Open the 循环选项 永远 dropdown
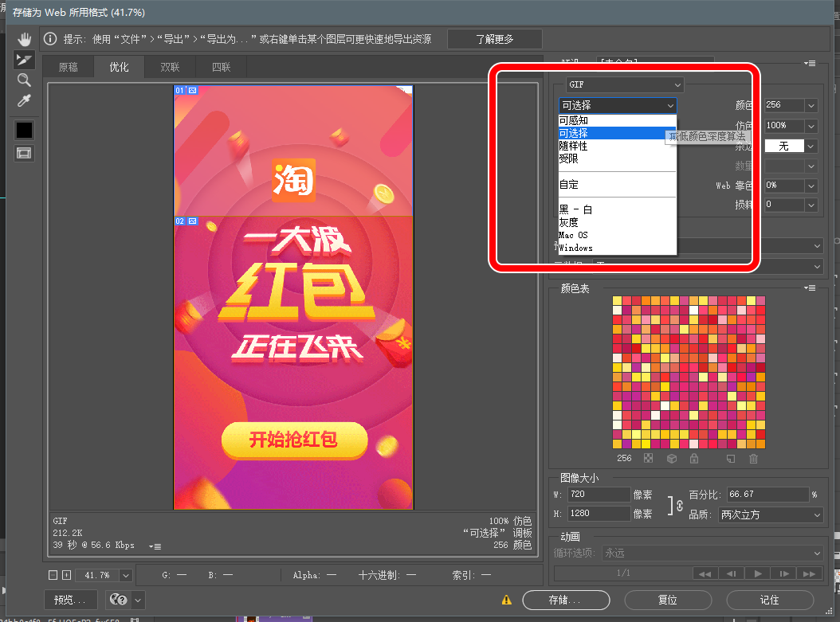Image resolution: width=840 pixels, height=622 pixels. [x=712, y=553]
